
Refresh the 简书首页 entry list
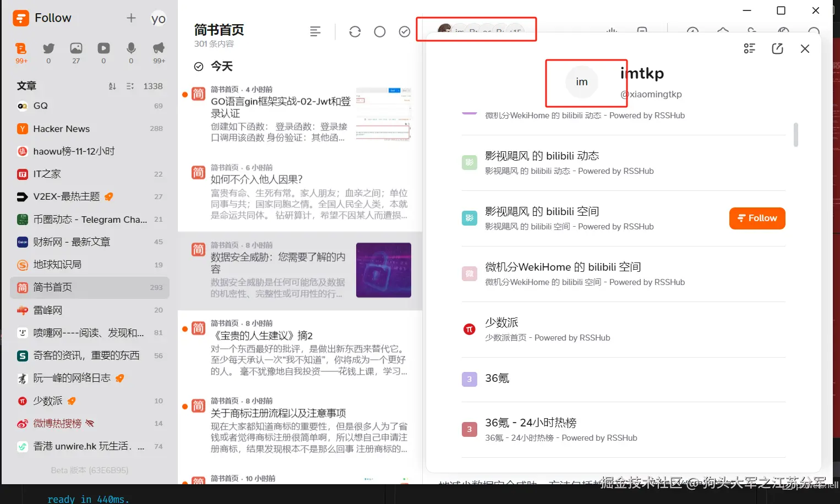(355, 32)
